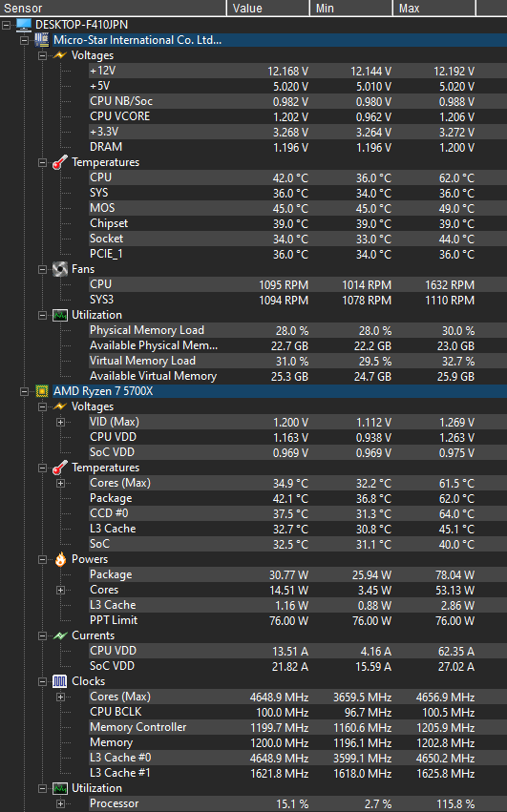Click the 62.35 A CPU VDD max value

(456, 652)
